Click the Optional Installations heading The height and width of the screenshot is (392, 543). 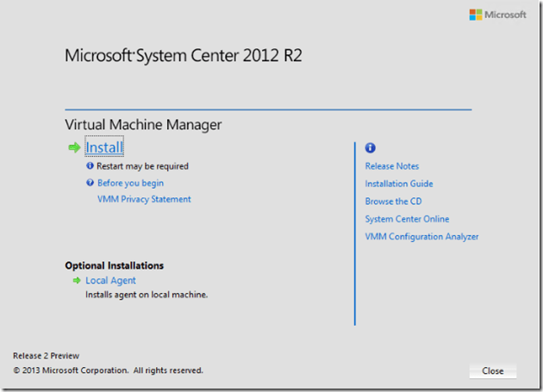click(114, 265)
